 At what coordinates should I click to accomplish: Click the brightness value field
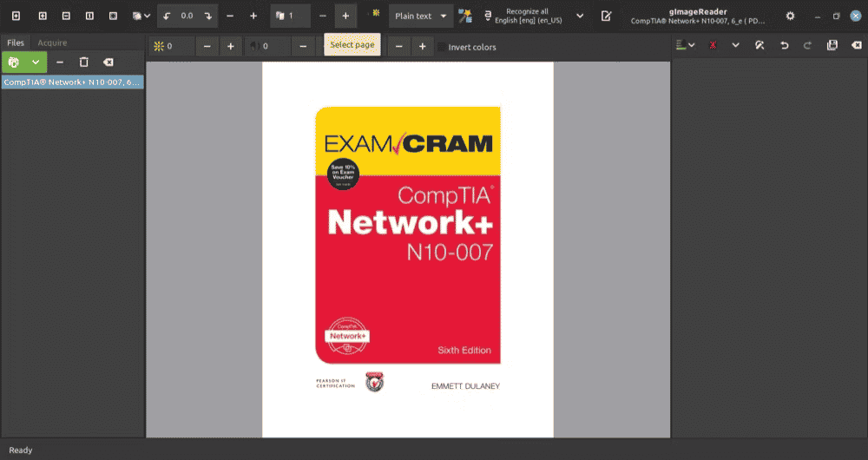click(174, 47)
